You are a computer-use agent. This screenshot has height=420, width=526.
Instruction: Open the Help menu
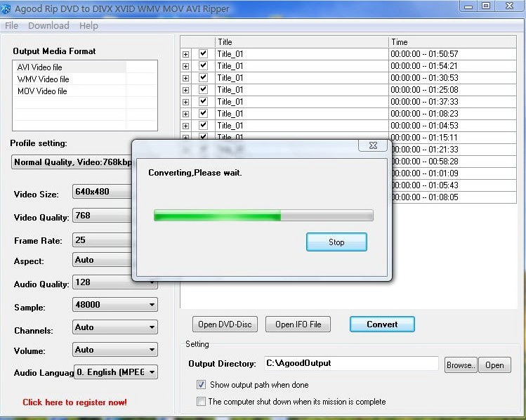pyautogui.click(x=88, y=25)
